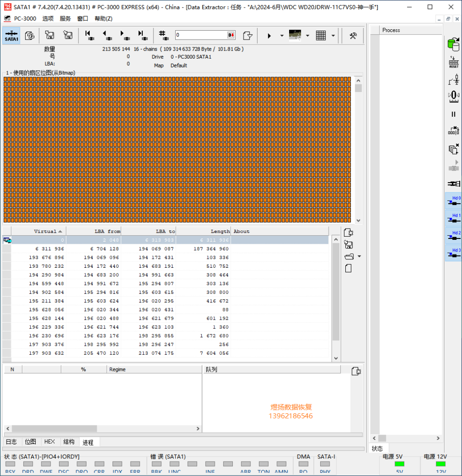The height and width of the screenshot is (476, 462).
Task: Open the dropdown next to the play button
Action: (x=282, y=35)
